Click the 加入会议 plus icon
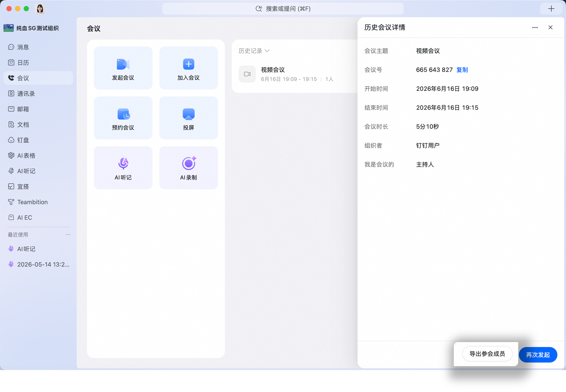566x392 pixels. 189,64
